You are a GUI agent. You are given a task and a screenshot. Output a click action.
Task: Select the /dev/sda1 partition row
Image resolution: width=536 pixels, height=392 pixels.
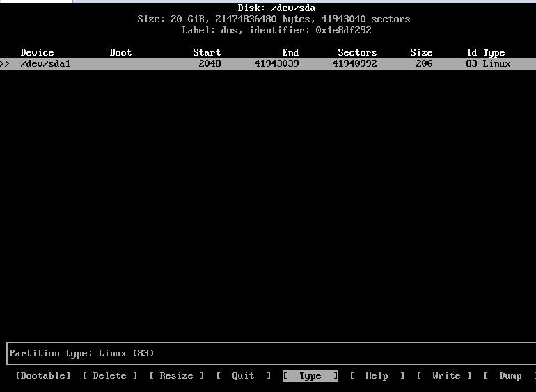click(268, 63)
